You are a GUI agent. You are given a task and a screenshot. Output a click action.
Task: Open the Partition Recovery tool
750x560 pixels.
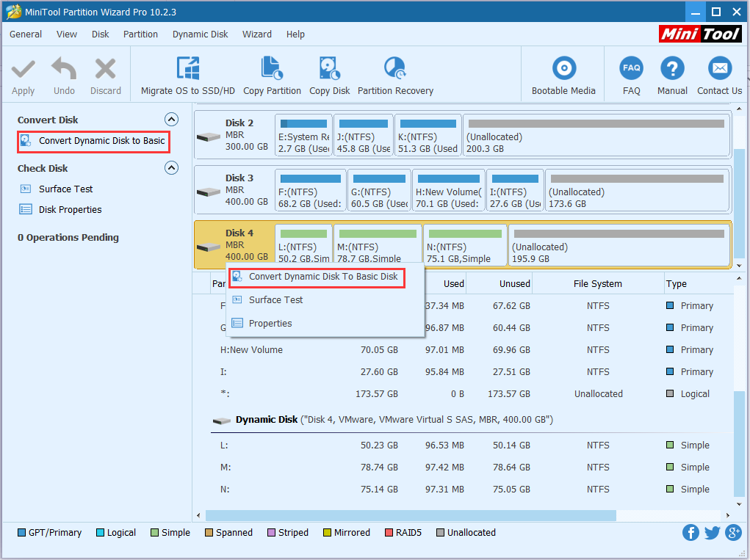click(x=395, y=76)
